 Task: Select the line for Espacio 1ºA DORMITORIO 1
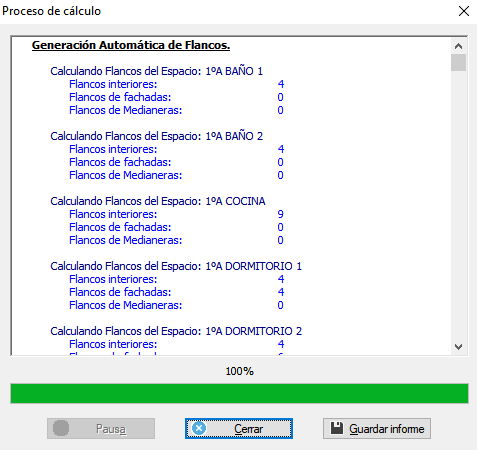point(176,266)
